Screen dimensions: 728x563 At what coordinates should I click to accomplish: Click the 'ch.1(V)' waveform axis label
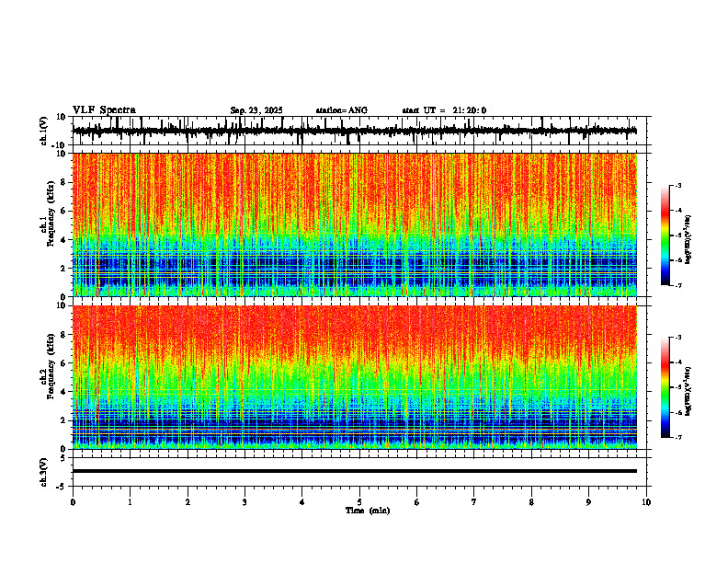point(44,131)
